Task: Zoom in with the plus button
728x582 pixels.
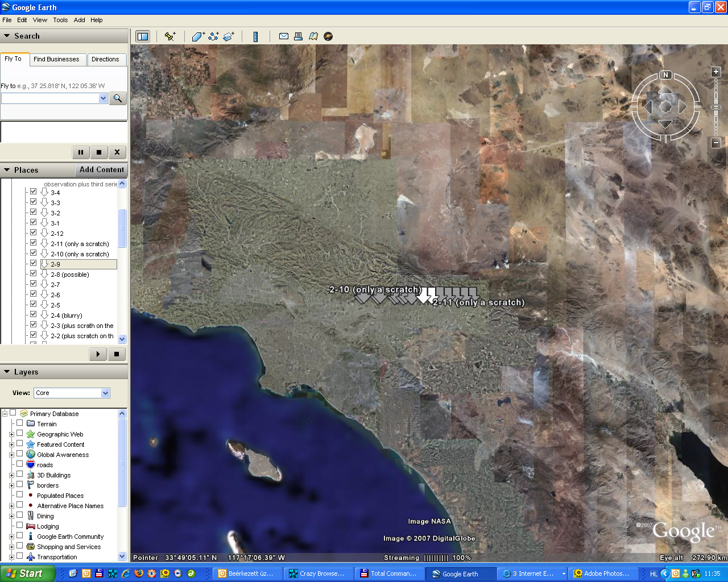Action: (716, 72)
